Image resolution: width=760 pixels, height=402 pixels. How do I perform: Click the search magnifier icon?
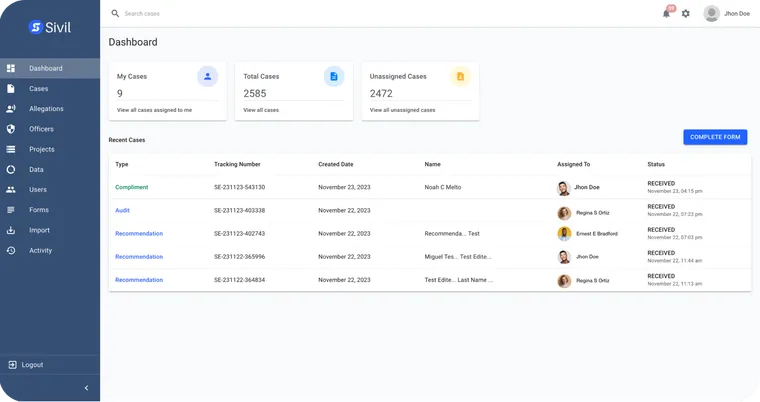click(x=115, y=14)
